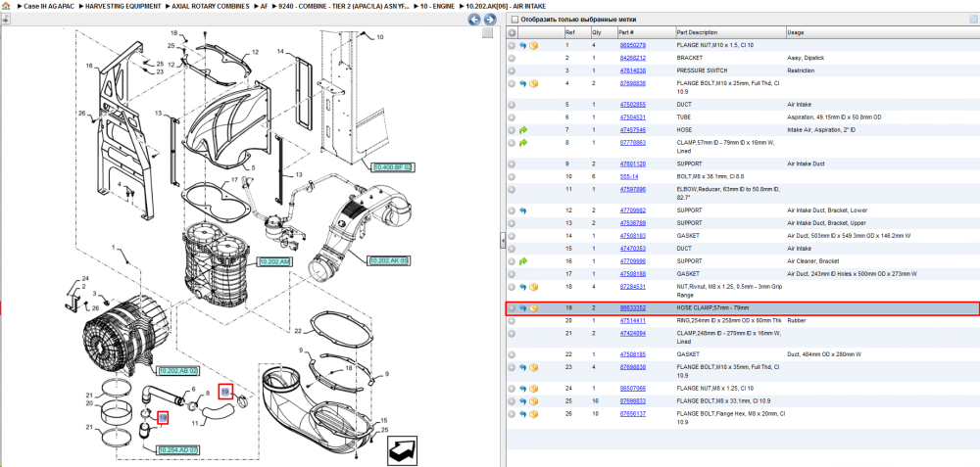
Task: Select 'BOLT,M8 x 38.1mm, Cl 8.8' description
Action: (710, 176)
